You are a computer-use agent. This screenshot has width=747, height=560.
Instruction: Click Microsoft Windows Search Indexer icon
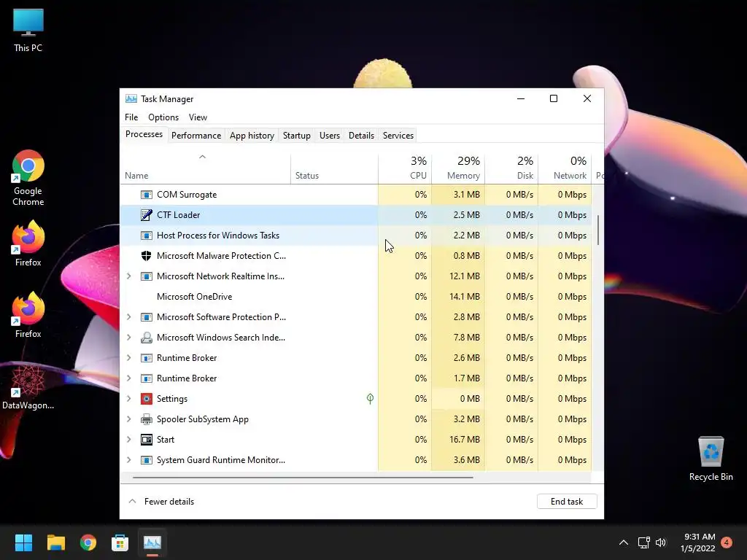pyautogui.click(x=146, y=338)
